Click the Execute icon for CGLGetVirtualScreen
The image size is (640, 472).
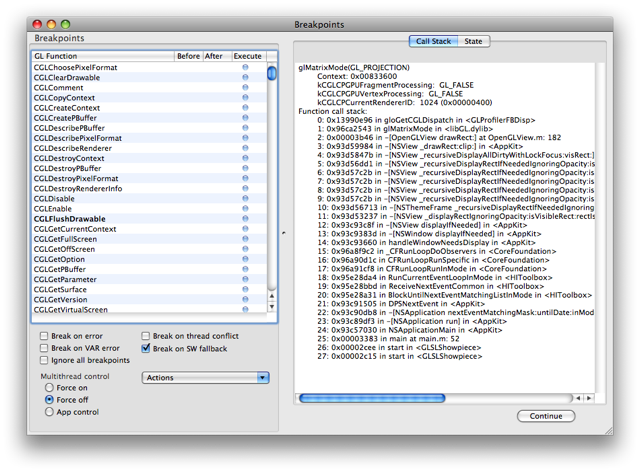[x=246, y=310]
